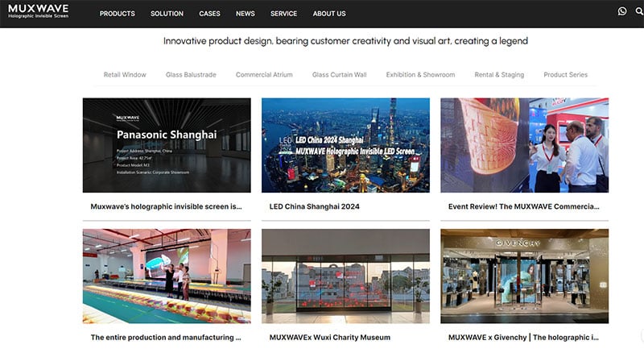Image resolution: width=644 pixels, height=349 pixels.
Task: Click the search magnifier icon
Action: click(639, 11)
